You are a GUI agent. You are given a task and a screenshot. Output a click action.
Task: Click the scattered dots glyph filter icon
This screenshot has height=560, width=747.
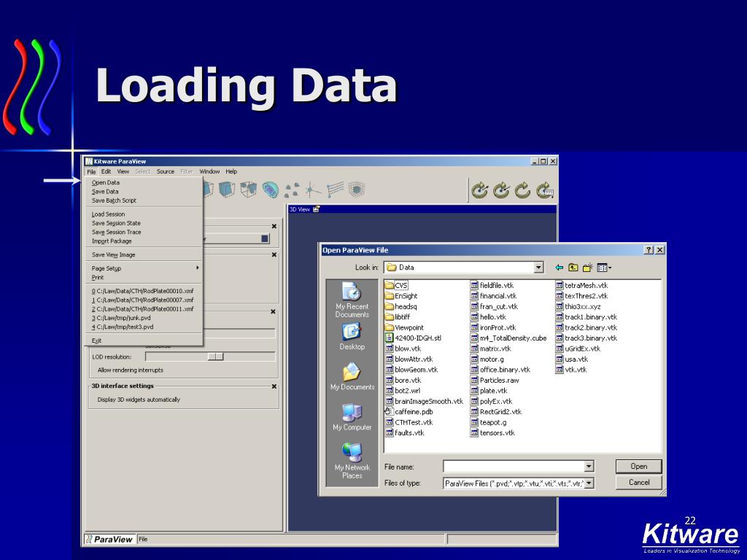(x=292, y=190)
